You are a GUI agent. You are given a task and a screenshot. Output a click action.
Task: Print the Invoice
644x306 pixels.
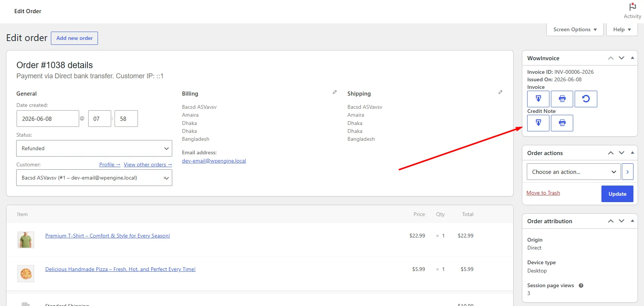(562, 99)
